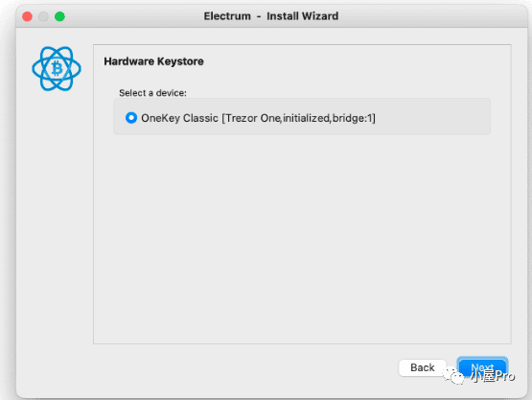Click the Bitcoin symbol inside the logo
Viewport: 532px width, 400px height.
point(57,69)
